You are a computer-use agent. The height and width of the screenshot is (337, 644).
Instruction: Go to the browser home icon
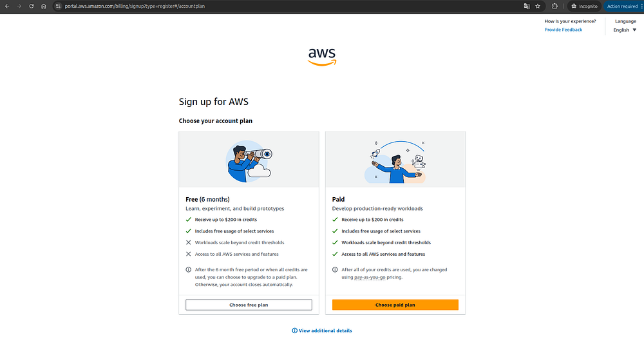[44, 6]
